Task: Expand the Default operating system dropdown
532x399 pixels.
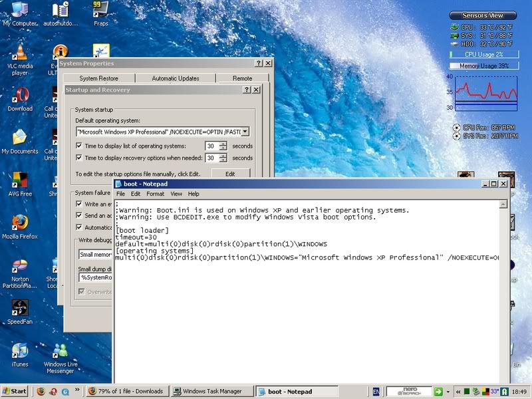Action: click(x=245, y=132)
